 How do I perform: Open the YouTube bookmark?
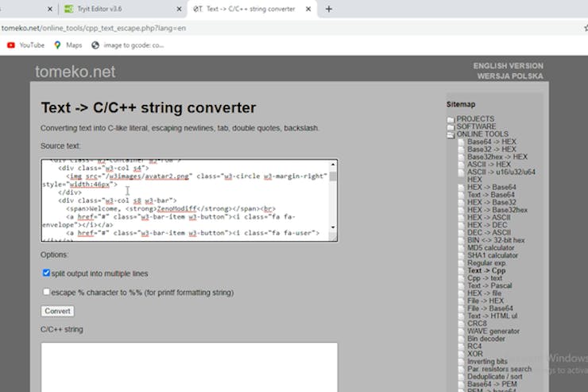(x=25, y=45)
